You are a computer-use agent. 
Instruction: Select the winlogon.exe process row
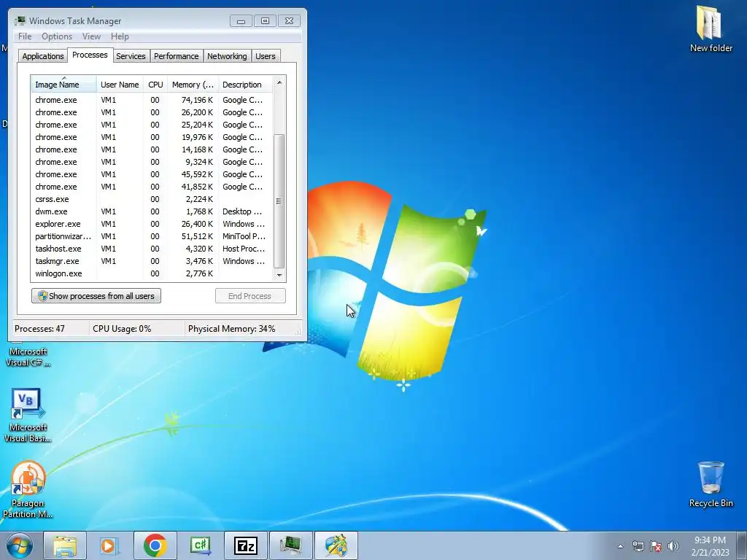[x=152, y=273]
